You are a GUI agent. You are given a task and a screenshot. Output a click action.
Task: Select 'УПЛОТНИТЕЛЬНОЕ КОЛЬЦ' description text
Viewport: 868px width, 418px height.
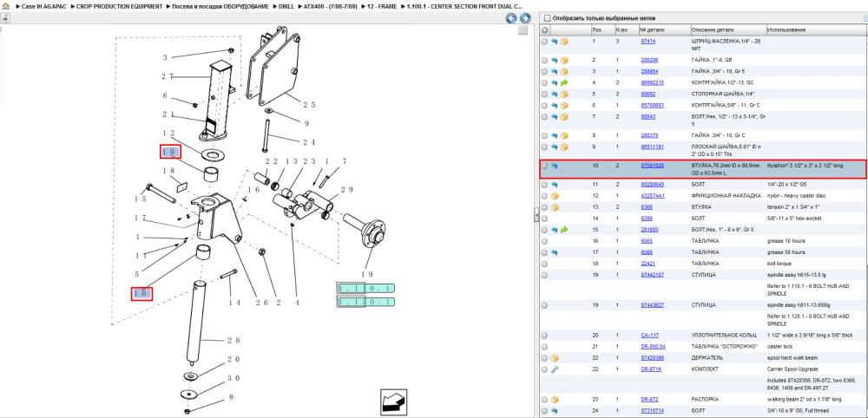(724, 335)
